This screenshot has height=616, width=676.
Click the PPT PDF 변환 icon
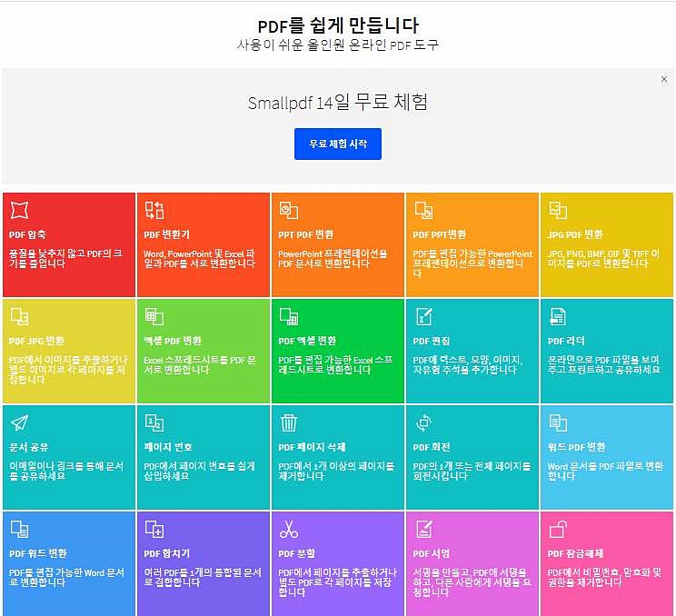coord(289,210)
